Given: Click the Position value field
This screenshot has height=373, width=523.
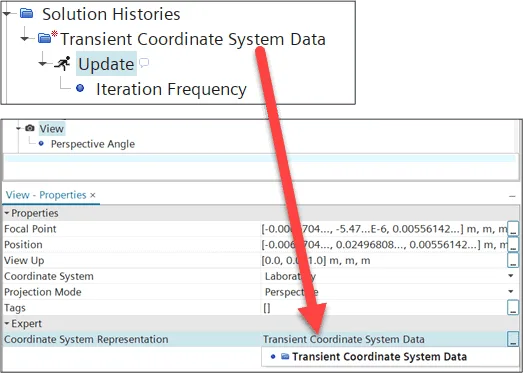Looking at the screenshot, I should coord(384,245).
